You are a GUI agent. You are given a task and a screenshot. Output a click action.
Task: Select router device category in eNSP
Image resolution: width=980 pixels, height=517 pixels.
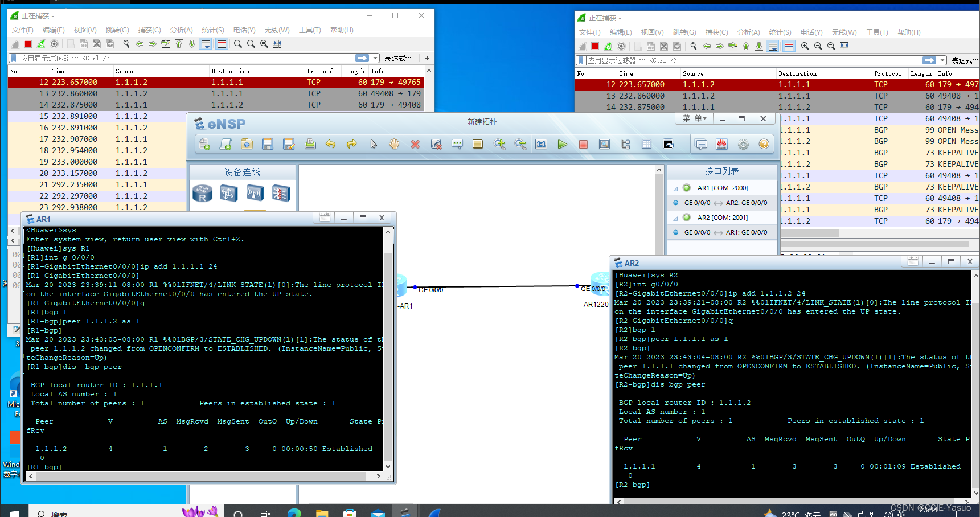point(202,194)
